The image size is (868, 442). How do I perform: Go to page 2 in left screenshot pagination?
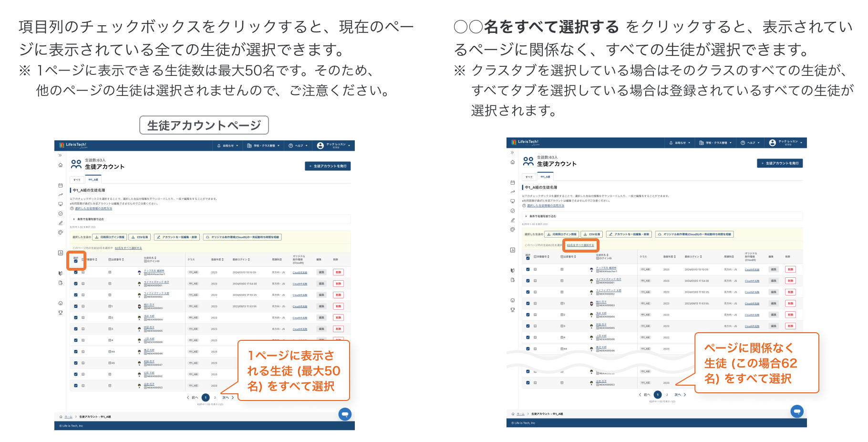[x=215, y=398]
